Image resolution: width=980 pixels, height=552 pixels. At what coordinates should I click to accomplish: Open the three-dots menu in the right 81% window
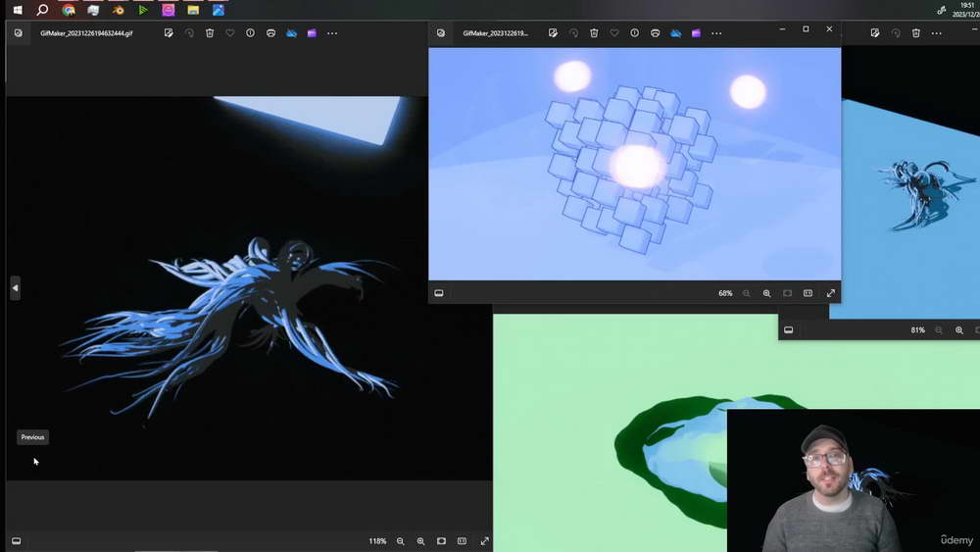(936, 33)
